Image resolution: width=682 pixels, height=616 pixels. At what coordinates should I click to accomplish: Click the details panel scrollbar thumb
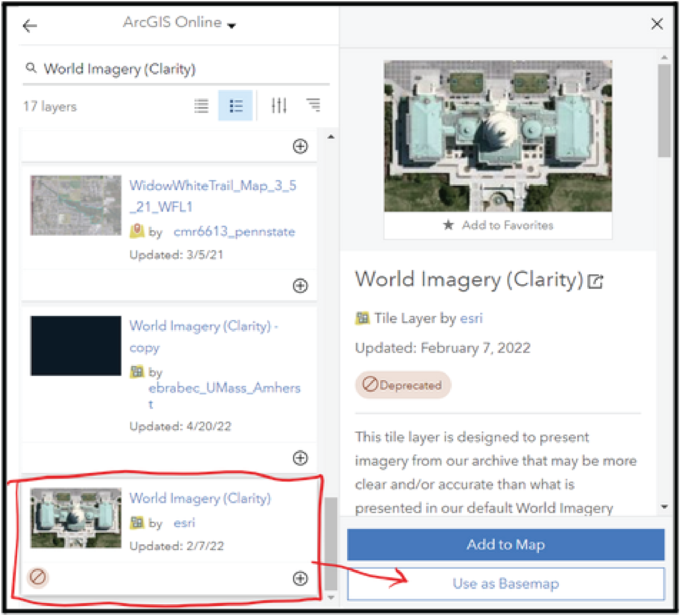[x=664, y=110]
